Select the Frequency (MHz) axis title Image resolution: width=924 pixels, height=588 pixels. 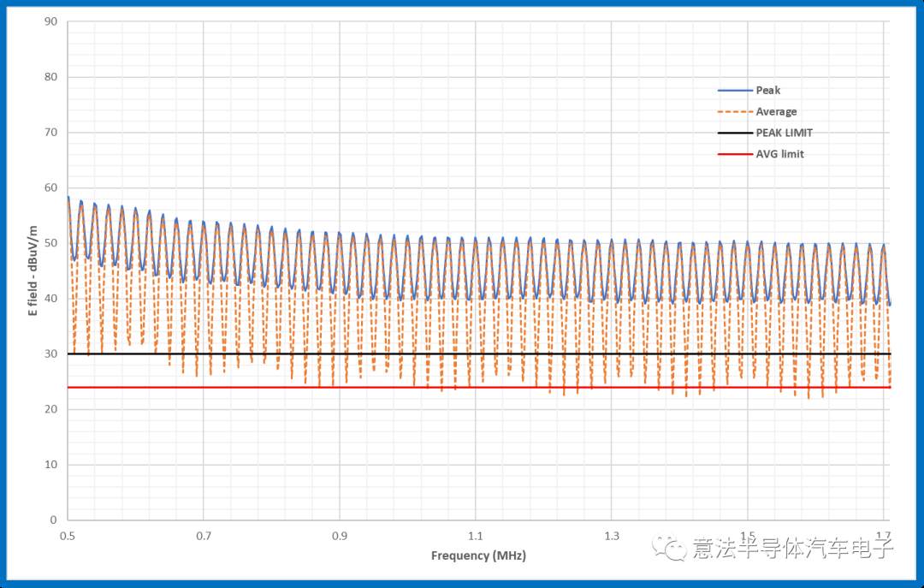(x=478, y=555)
